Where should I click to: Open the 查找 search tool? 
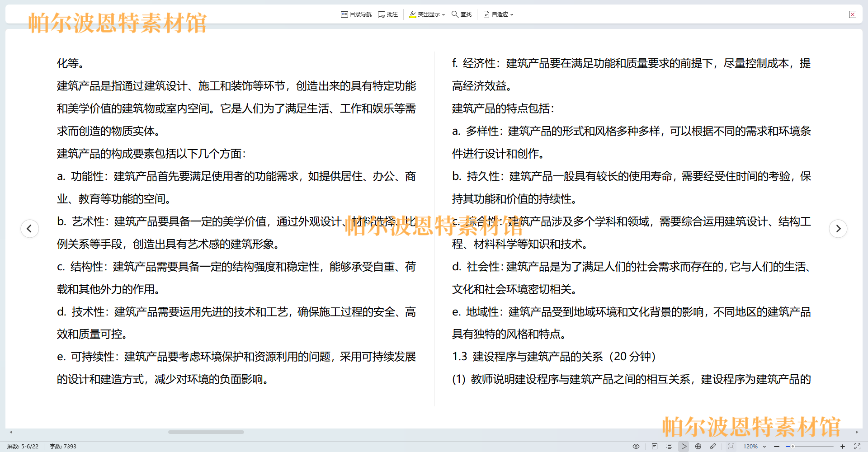tap(462, 14)
